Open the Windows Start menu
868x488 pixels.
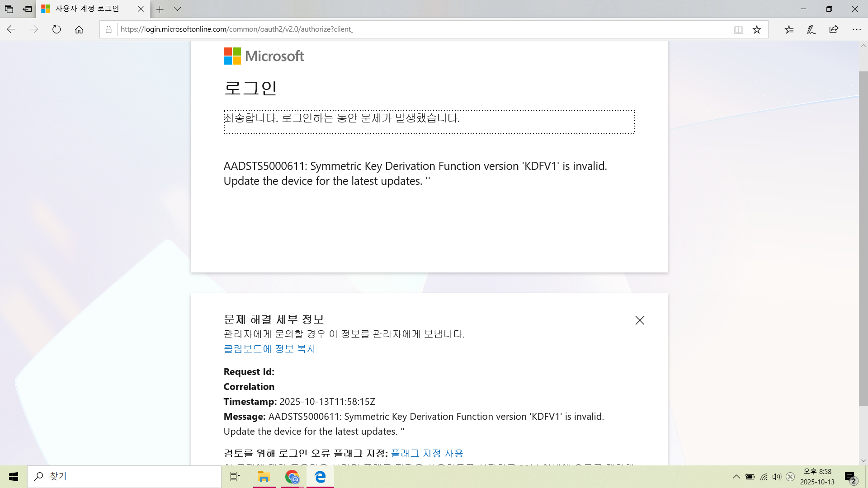14,477
